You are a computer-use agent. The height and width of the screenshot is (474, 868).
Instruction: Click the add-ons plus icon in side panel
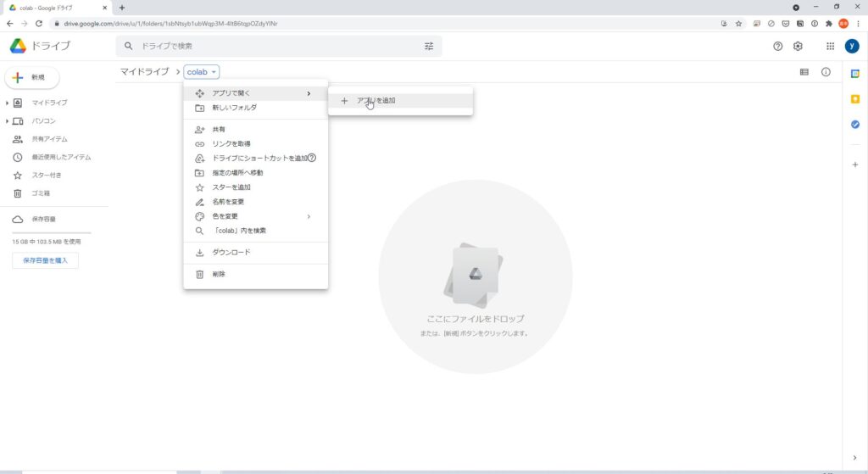click(855, 165)
